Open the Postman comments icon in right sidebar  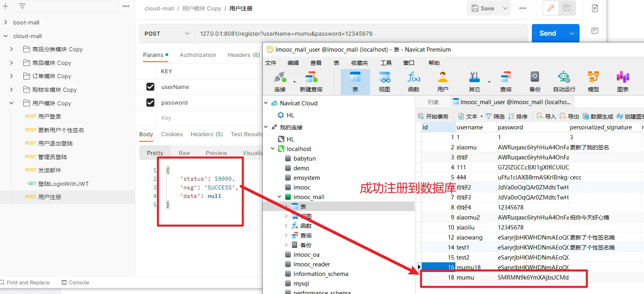(x=595, y=31)
